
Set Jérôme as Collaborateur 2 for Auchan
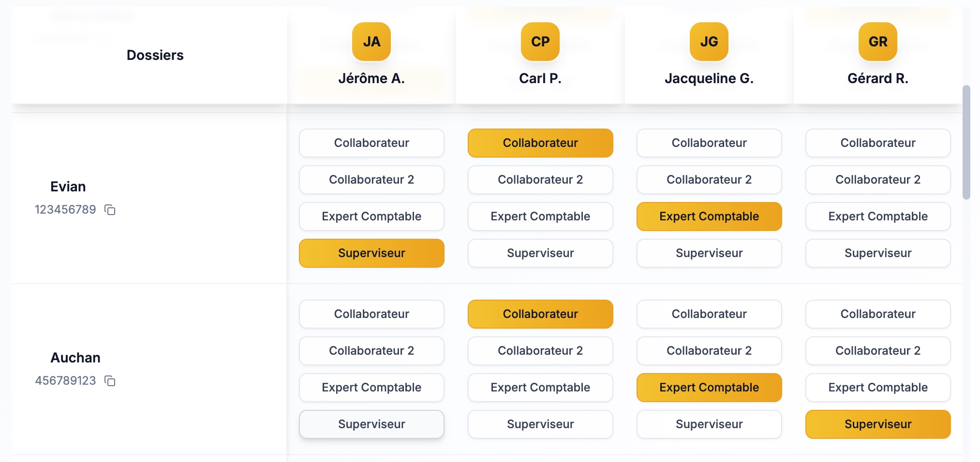coord(371,351)
